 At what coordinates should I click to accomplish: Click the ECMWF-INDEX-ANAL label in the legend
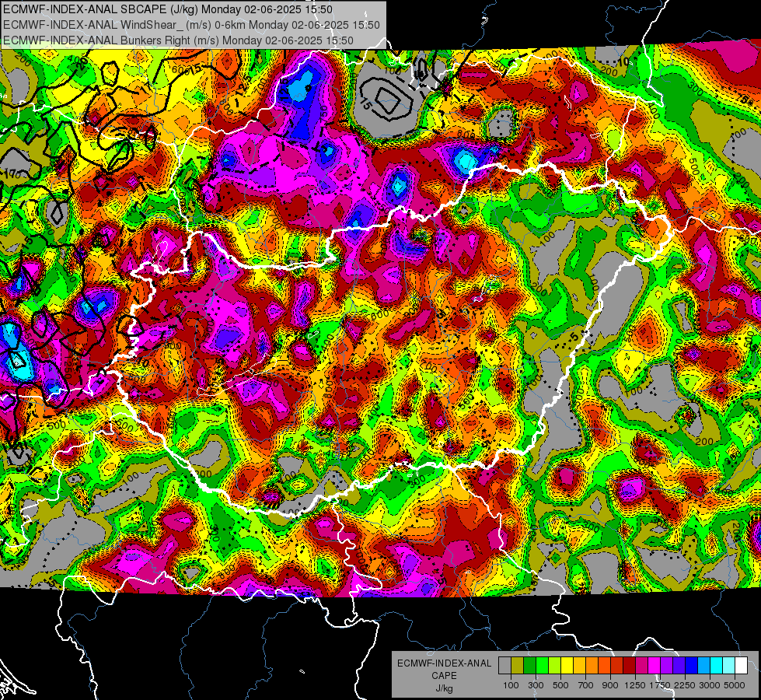(x=444, y=663)
